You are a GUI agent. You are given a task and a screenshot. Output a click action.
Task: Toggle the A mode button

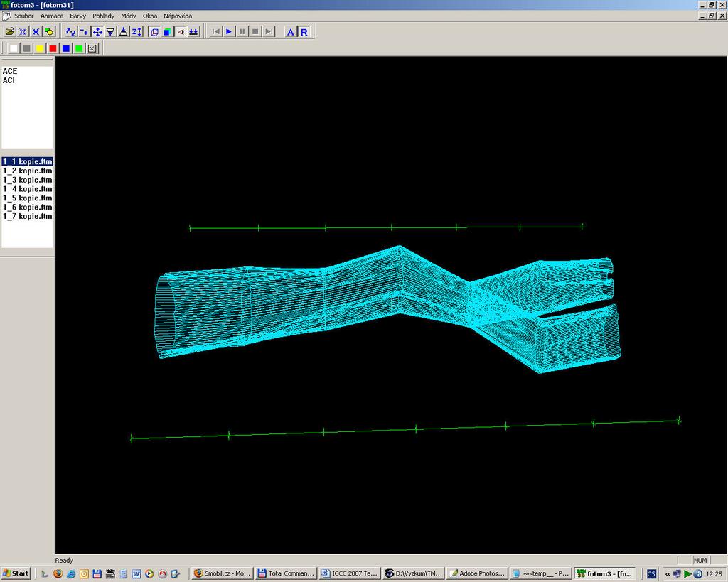click(291, 31)
